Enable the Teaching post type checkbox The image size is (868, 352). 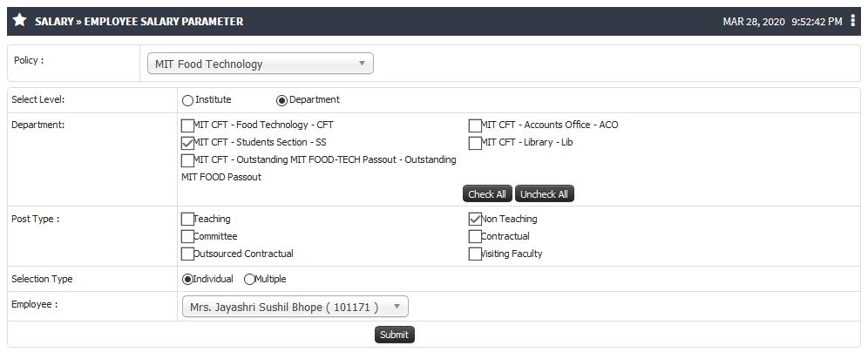click(187, 220)
